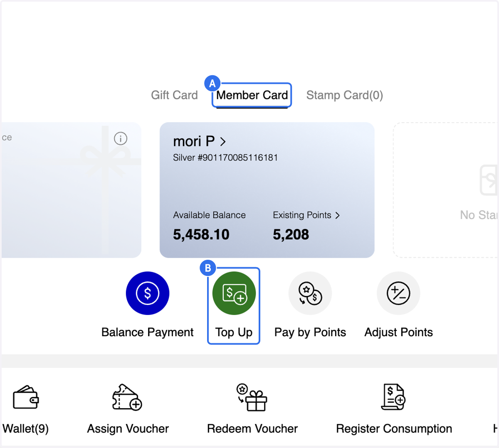Click the Silver #901170085116181 card number
The image size is (499, 448).
[x=225, y=158]
